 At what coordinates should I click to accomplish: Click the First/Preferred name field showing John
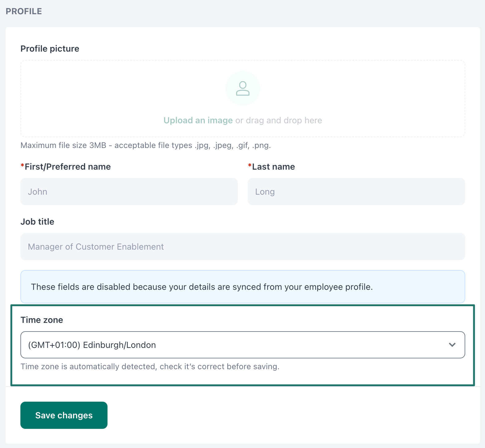129,192
